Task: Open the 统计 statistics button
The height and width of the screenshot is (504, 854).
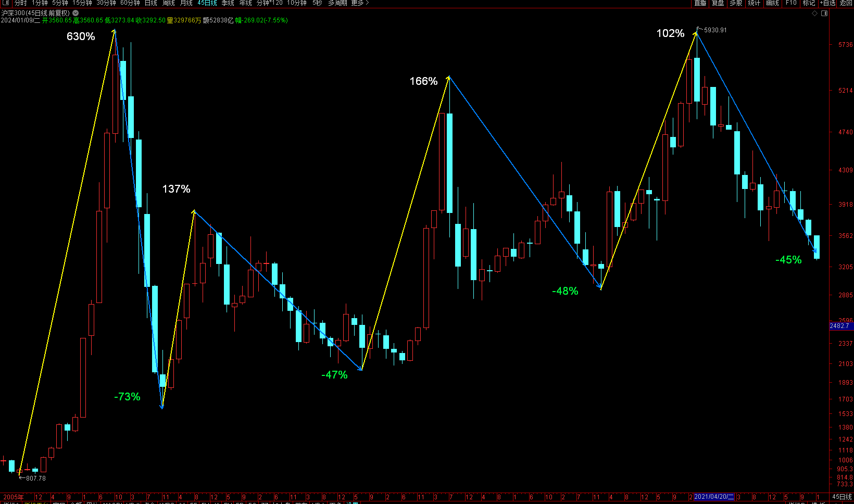Action: (x=754, y=3)
